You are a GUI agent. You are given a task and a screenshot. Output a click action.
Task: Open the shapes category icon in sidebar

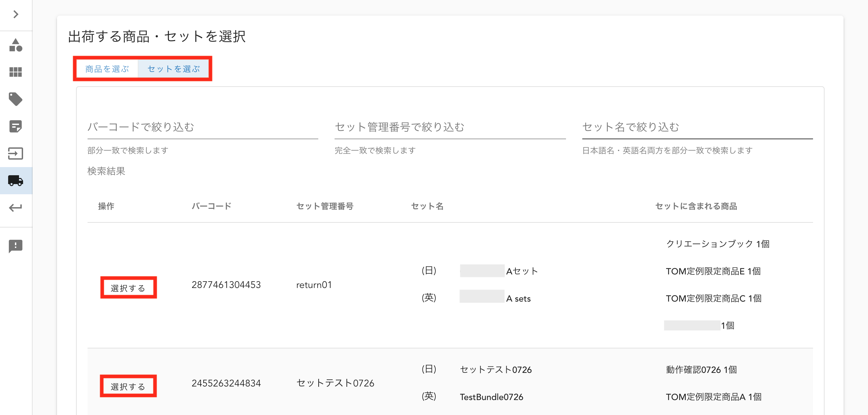[16, 45]
